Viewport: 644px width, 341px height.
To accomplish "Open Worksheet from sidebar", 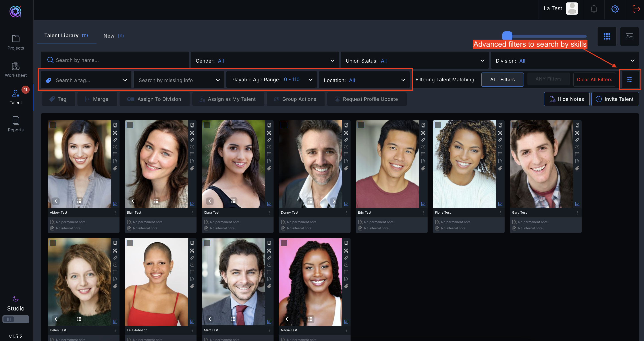I will (x=16, y=70).
